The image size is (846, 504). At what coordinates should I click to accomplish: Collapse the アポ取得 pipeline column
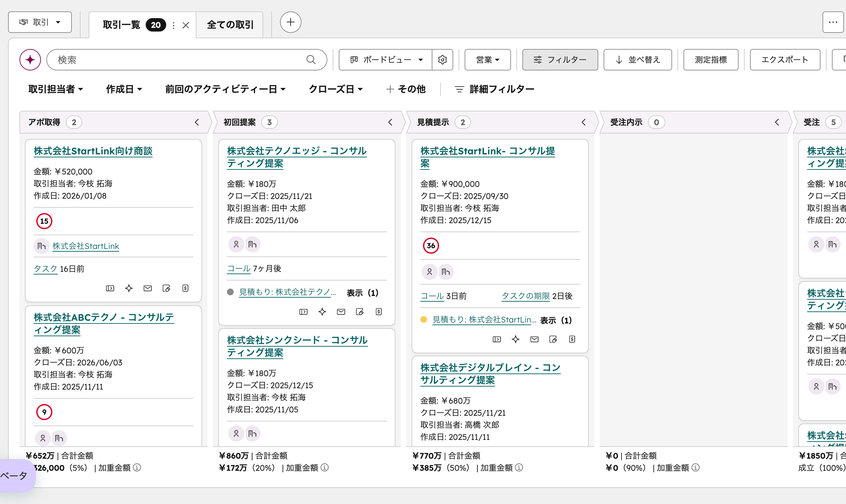pyautogui.click(x=197, y=122)
